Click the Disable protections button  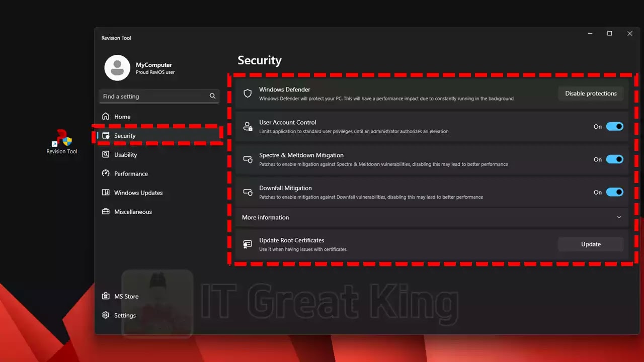click(x=591, y=94)
